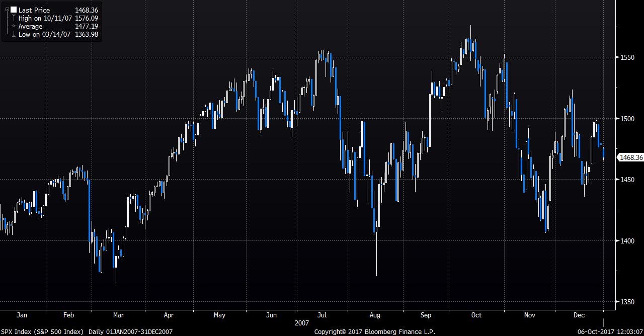Collapse the Last Price legend tree
Image resolution: width=644 pixels, height=336 pixels.
tap(7, 10)
